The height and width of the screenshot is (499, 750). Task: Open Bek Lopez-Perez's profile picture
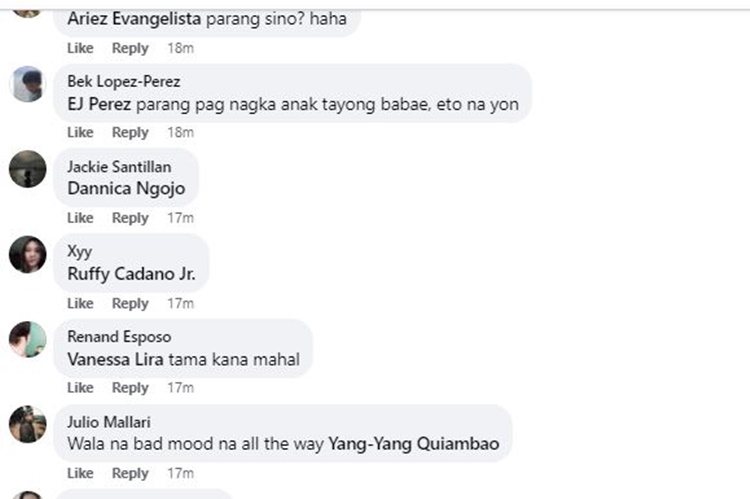28,84
